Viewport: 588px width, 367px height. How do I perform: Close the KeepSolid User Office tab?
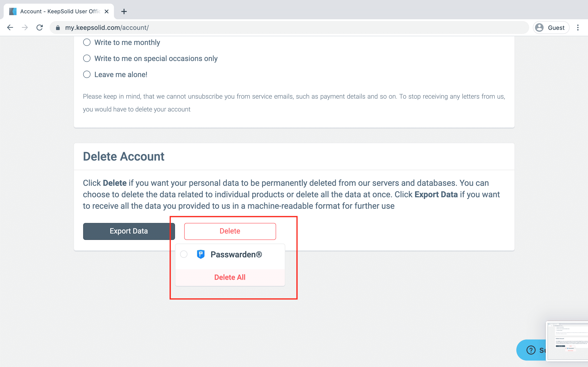[106, 11]
